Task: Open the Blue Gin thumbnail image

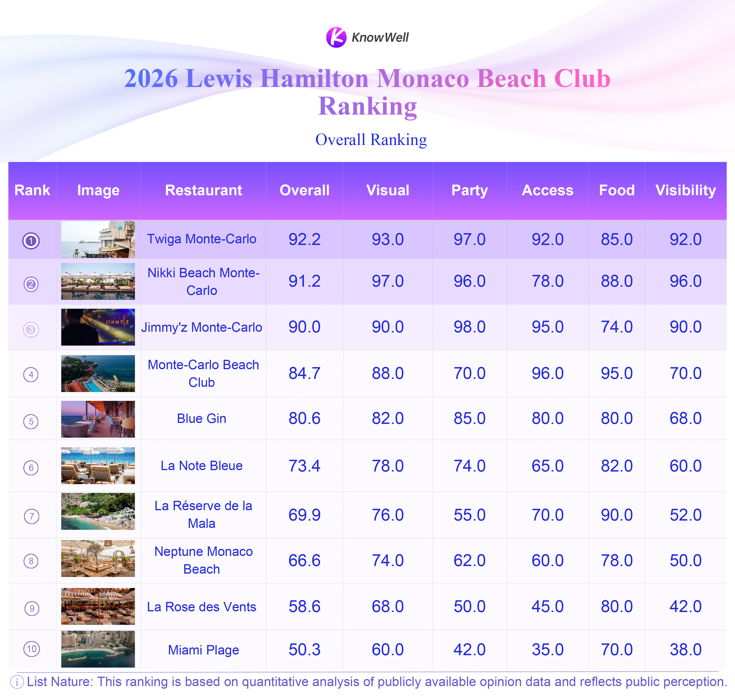Action: click(x=98, y=419)
